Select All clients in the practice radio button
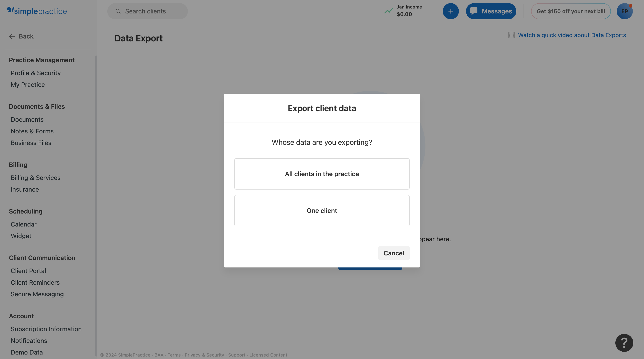 click(x=322, y=174)
